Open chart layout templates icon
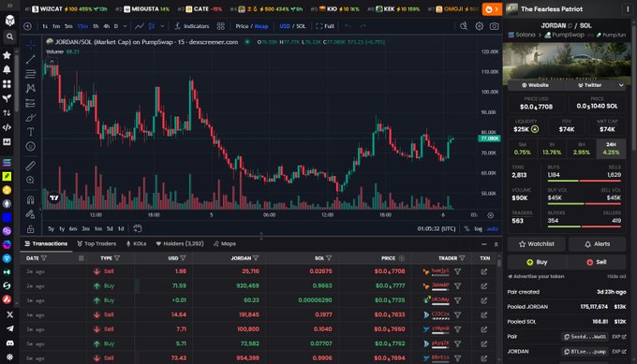Image resolution: width=637 pixels, height=364 pixels. (x=220, y=26)
